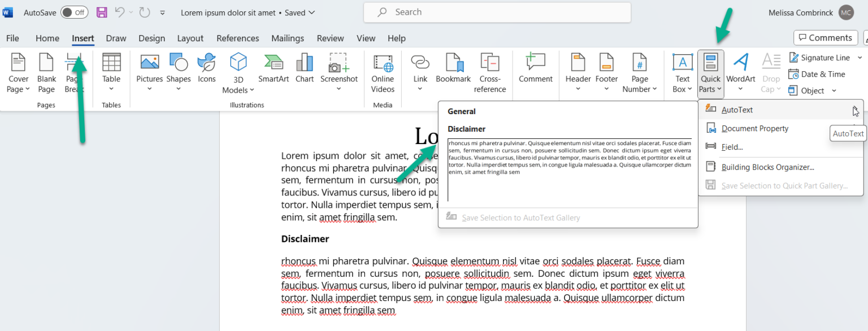Open the Quick Parts dropdown
The height and width of the screenshot is (331, 868).
[710, 73]
